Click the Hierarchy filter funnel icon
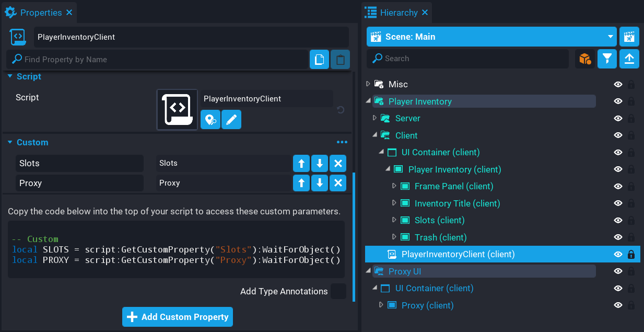 tap(606, 59)
